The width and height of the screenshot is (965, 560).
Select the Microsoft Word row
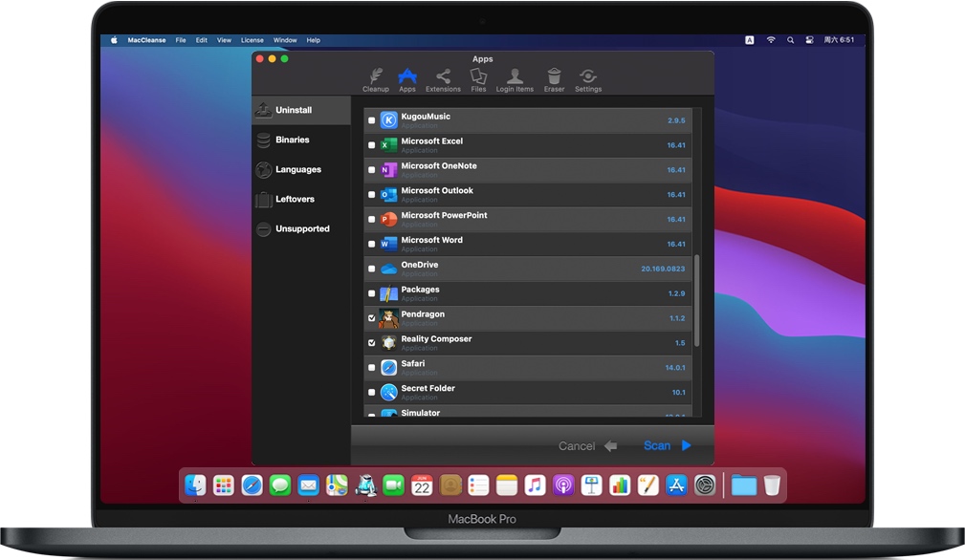(526, 244)
